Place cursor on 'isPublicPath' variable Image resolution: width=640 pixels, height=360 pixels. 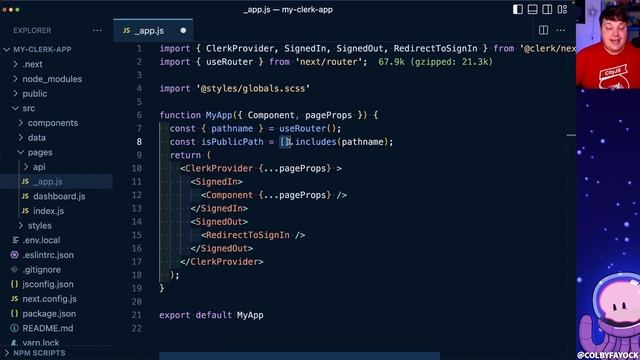click(x=232, y=142)
